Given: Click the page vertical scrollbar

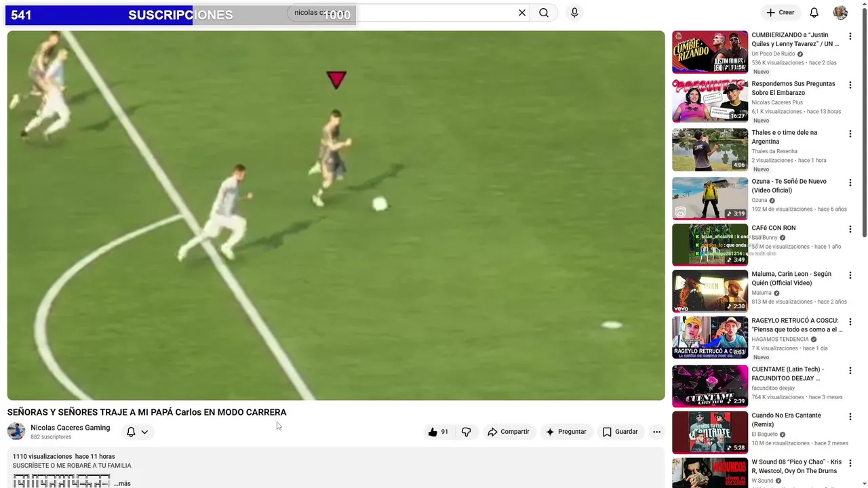Looking at the screenshot, I should (864, 122).
